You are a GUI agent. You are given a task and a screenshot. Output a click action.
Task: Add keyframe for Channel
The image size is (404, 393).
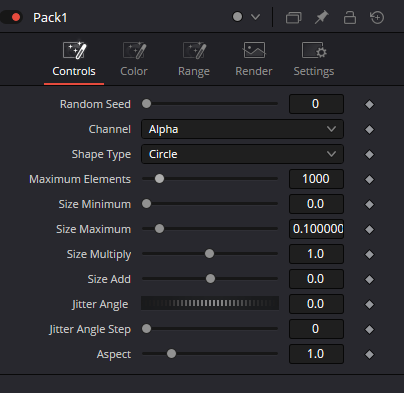coord(369,129)
